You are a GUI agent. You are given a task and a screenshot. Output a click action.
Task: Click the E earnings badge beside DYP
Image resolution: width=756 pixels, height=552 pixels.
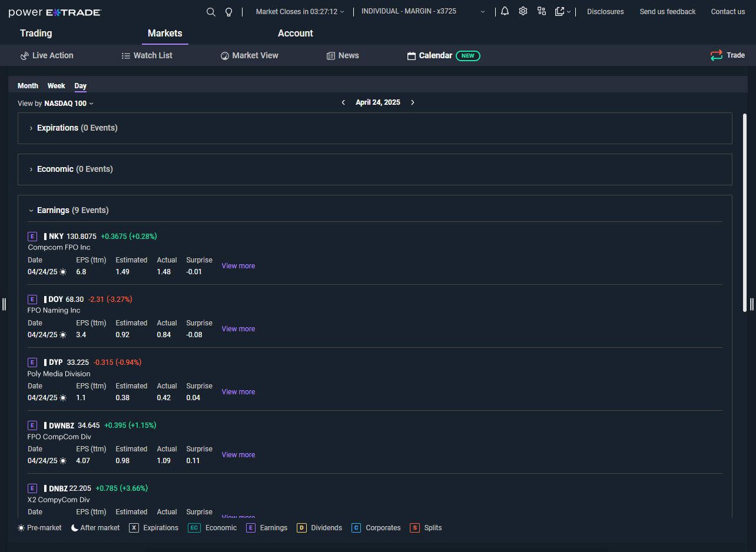[x=32, y=363]
